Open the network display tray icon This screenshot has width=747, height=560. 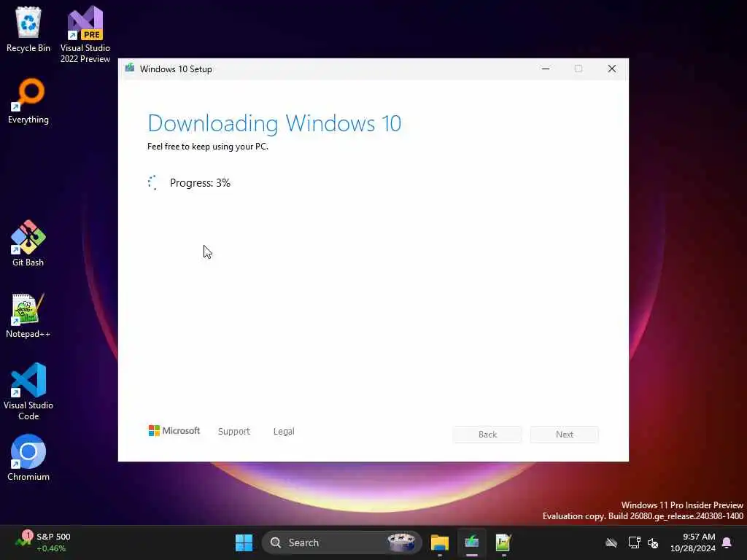coord(634,542)
